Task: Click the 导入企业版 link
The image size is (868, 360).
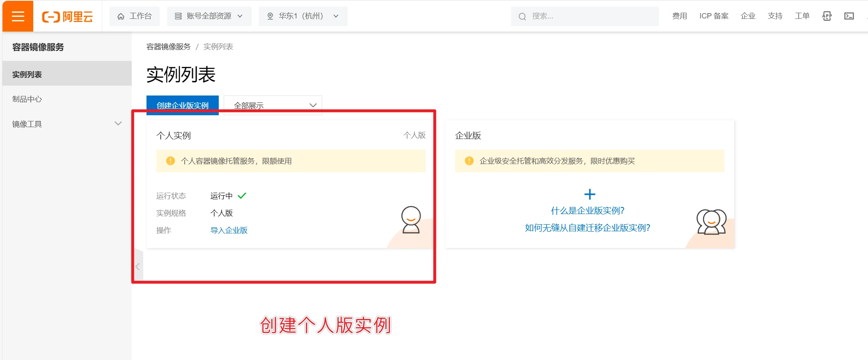Action: pos(229,230)
